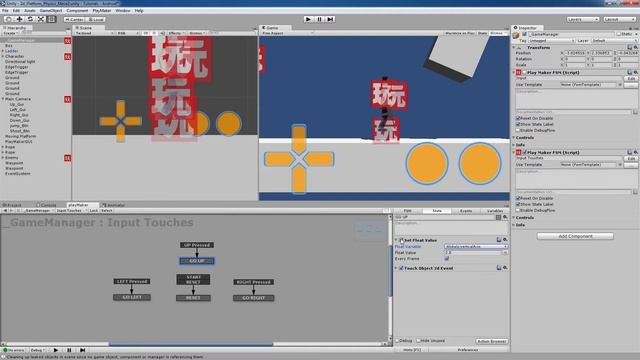Open the GameObject menu
This screenshot has height=360, width=640.
(51, 11)
